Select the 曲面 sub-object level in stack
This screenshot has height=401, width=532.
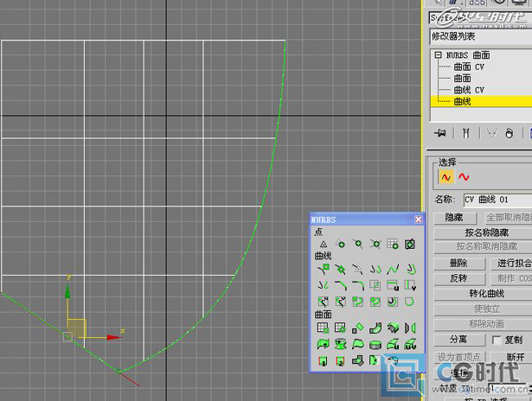click(x=463, y=79)
